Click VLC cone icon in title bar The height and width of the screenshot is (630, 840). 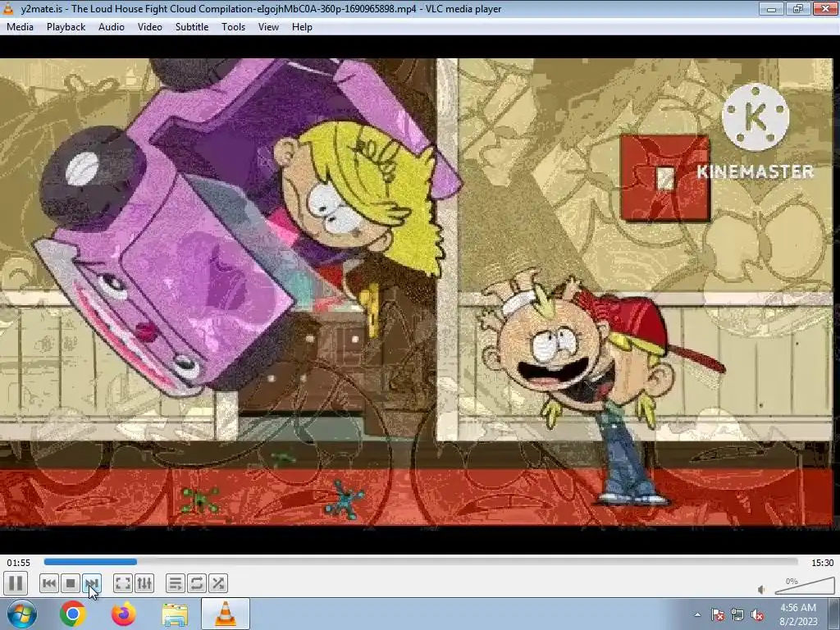coord(7,8)
